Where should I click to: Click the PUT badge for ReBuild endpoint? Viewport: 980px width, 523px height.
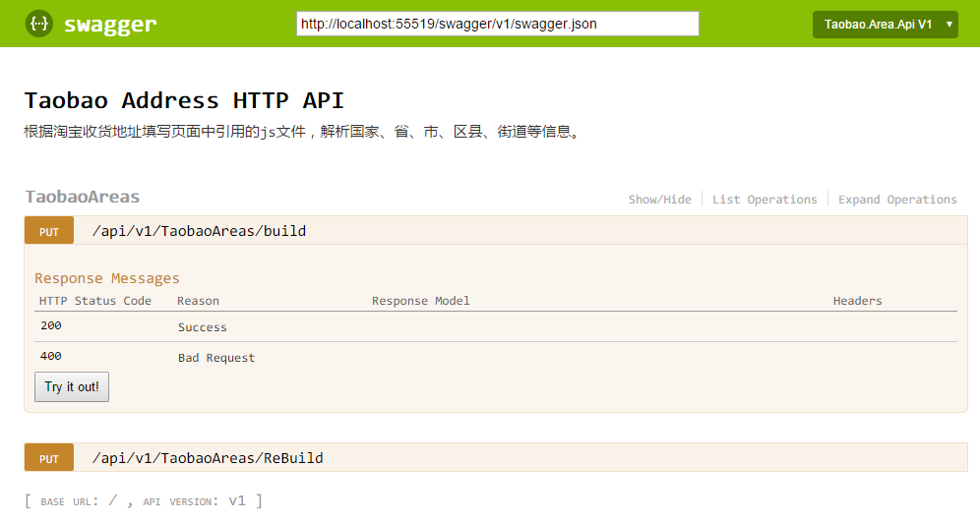[x=49, y=458]
